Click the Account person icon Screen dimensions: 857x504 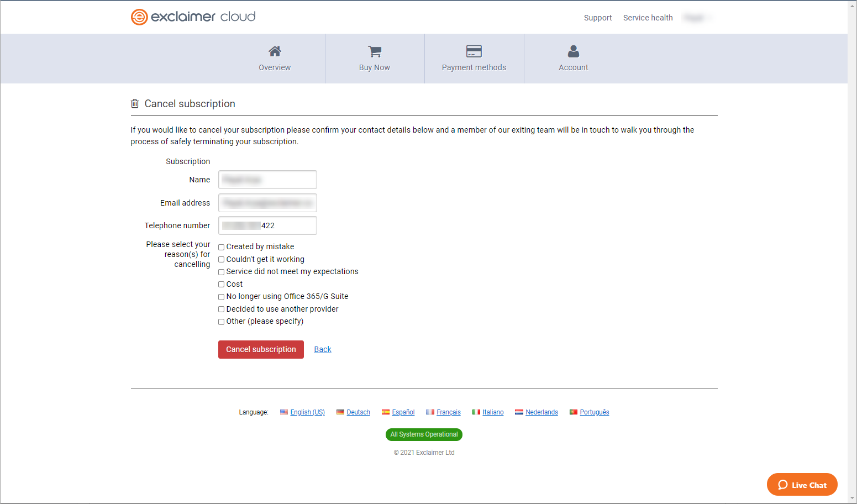(x=573, y=51)
